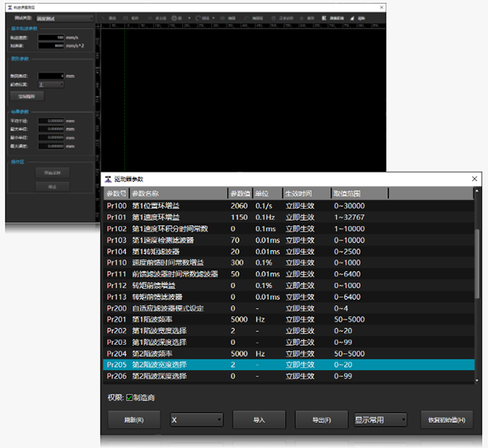Click the 导出(F) export button

321,420
